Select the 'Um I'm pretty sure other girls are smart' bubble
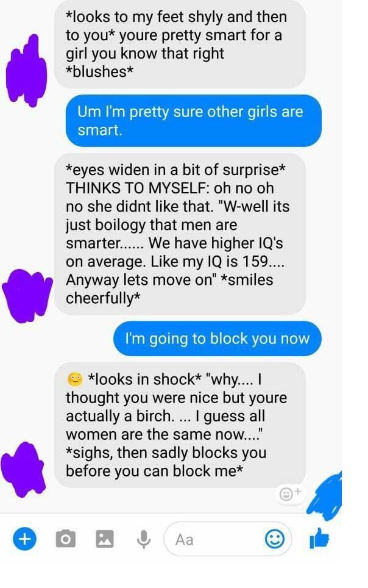Viewport: 368px width, 588px height. point(193,121)
